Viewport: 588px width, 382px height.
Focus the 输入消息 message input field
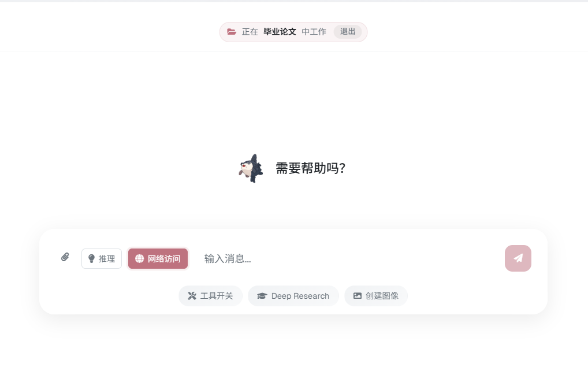tap(349, 258)
